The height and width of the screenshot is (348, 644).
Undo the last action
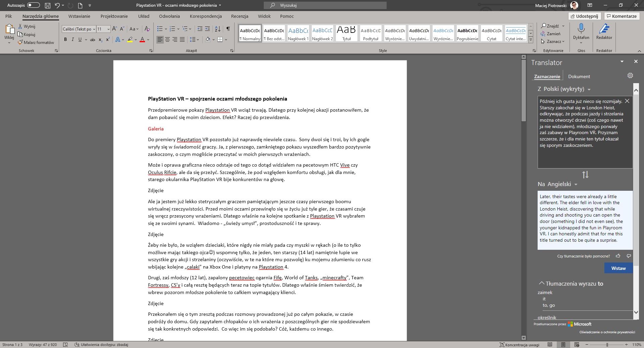(x=57, y=5)
